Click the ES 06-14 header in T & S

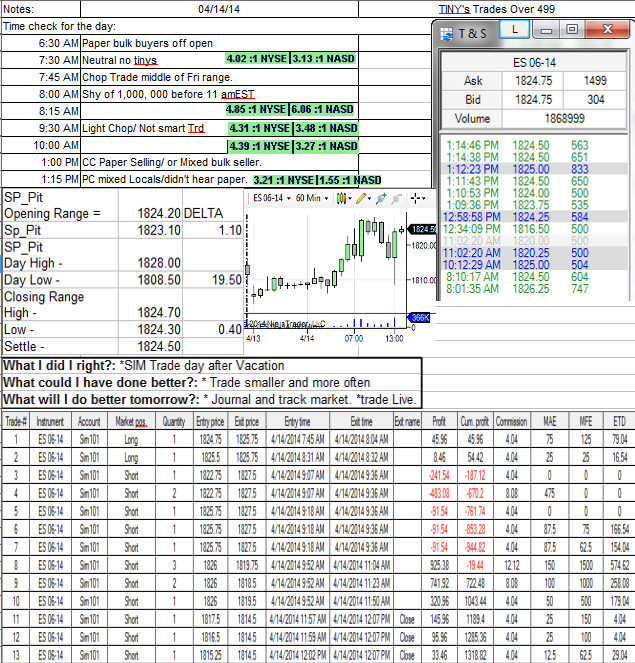(534, 63)
